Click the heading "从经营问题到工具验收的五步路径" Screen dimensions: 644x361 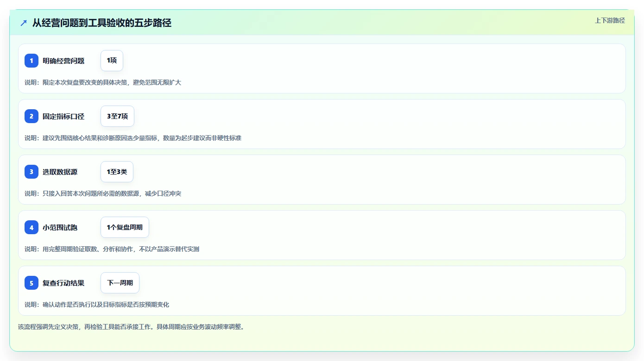(x=102, y=23)
